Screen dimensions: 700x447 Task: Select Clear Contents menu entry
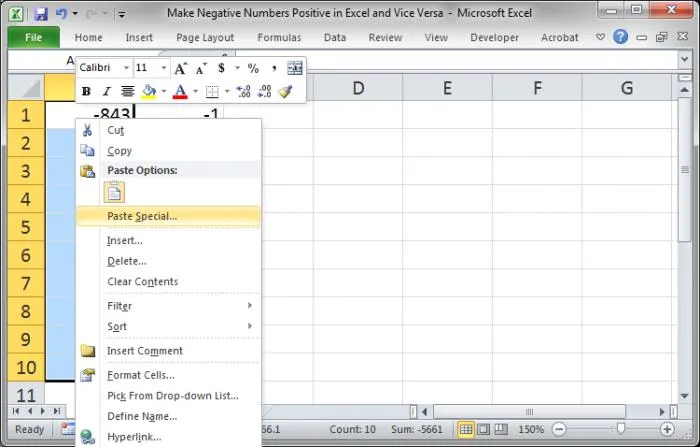point(169,282)
